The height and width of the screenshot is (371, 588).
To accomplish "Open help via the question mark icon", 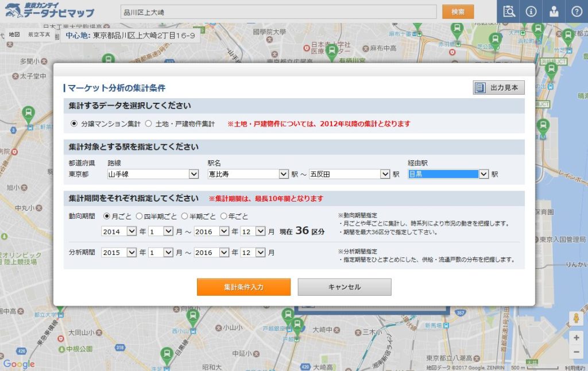I will point(577,11).
